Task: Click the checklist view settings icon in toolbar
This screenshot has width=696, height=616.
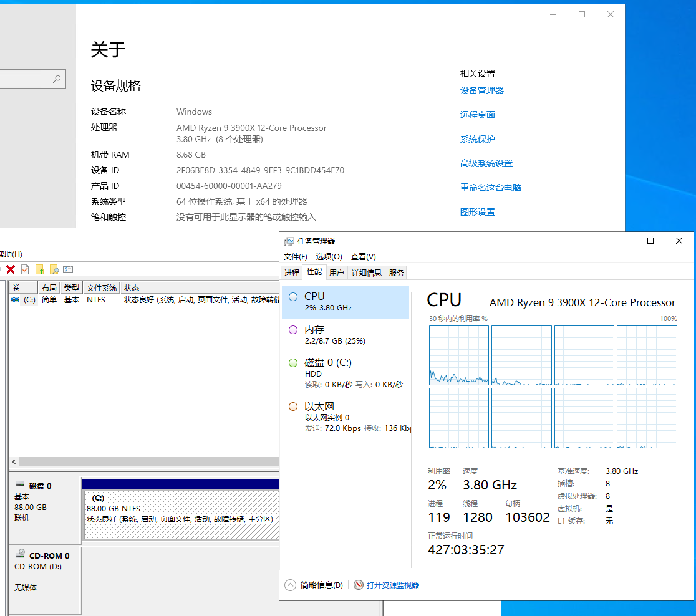Action: tap(68, 269)
